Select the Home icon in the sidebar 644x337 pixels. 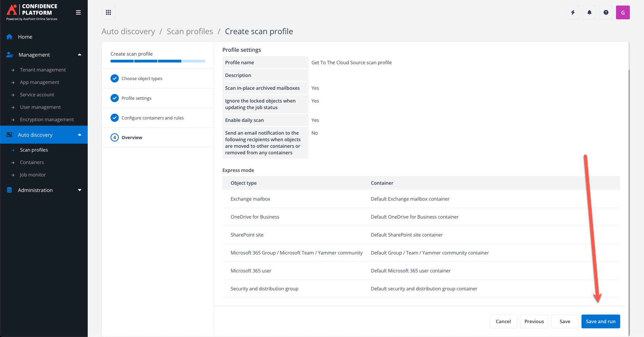(x=9, y=37)
